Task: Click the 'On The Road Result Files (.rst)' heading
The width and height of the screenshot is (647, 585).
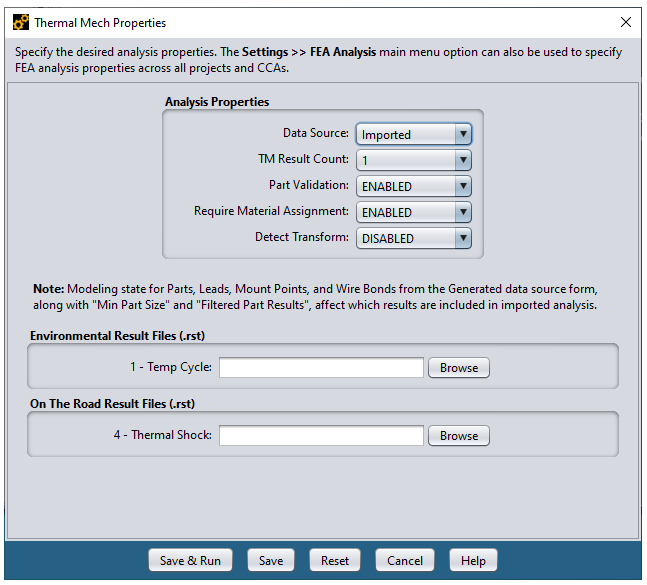Action: pos(112,403)
